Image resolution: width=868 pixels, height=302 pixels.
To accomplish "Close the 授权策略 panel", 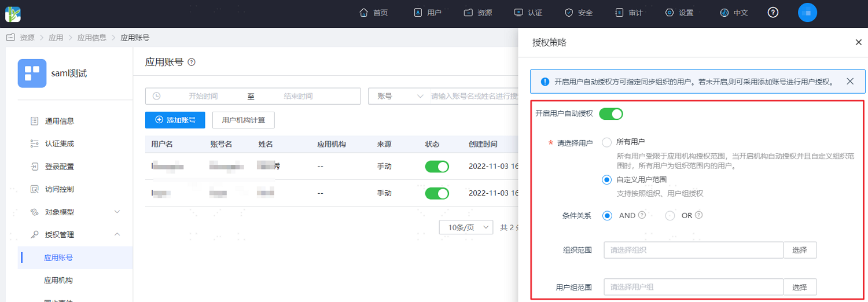I will 858,42.
